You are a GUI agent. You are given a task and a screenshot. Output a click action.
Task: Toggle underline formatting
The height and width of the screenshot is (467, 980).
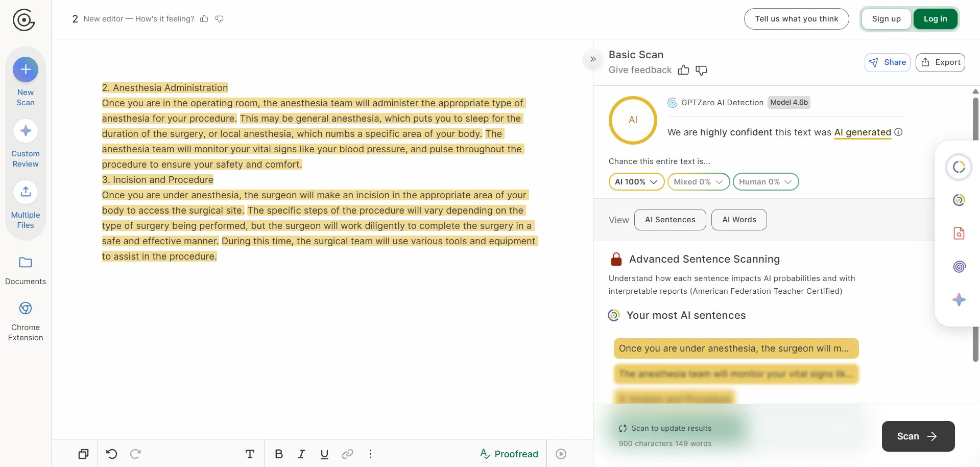tap(324, 454)
